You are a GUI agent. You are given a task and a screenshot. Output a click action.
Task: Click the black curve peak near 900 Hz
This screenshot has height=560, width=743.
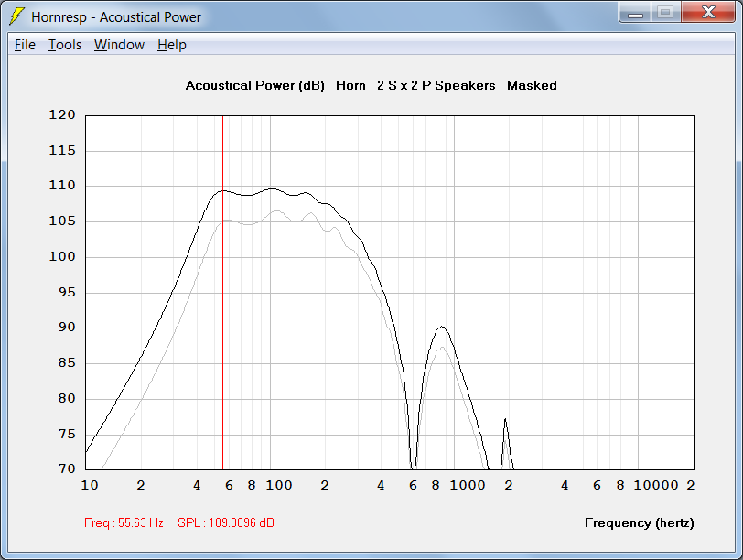(442, 327)
